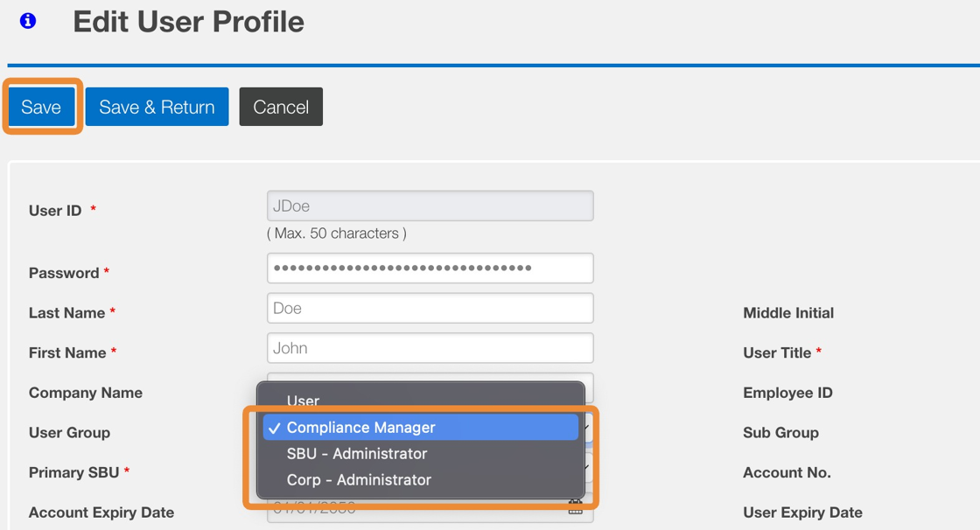
Task: Click the blue info icon beside the title
Action: click(x=28, y=21)
